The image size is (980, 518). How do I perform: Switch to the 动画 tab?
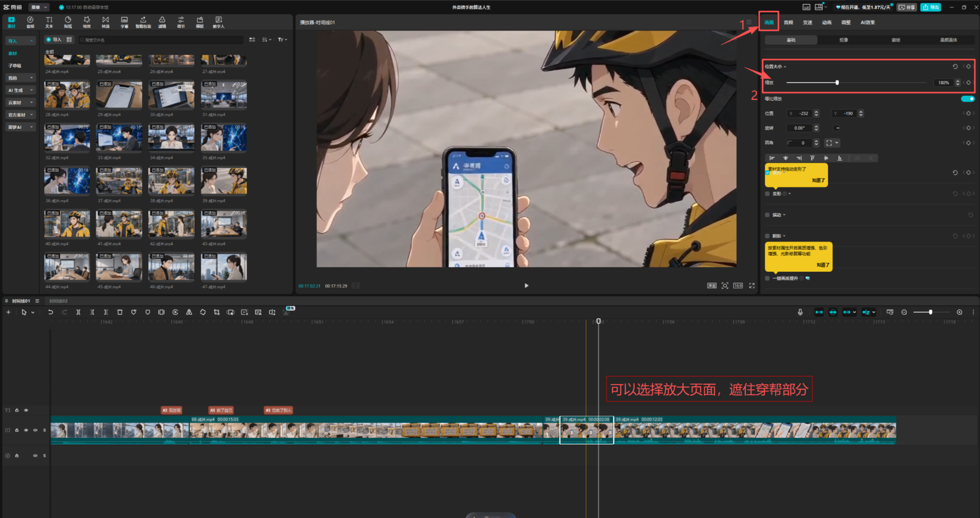point(827,22)
